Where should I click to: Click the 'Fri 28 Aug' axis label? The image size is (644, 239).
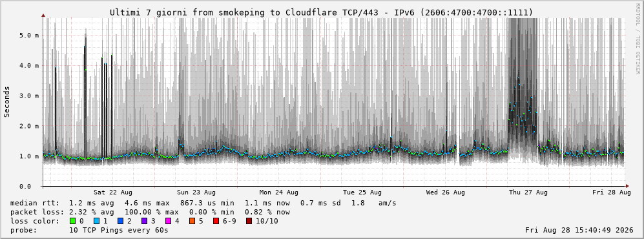[612, 192]
